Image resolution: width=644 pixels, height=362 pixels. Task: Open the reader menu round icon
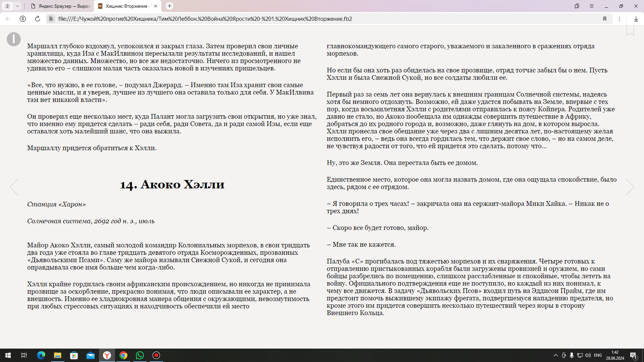pos(14,39)
